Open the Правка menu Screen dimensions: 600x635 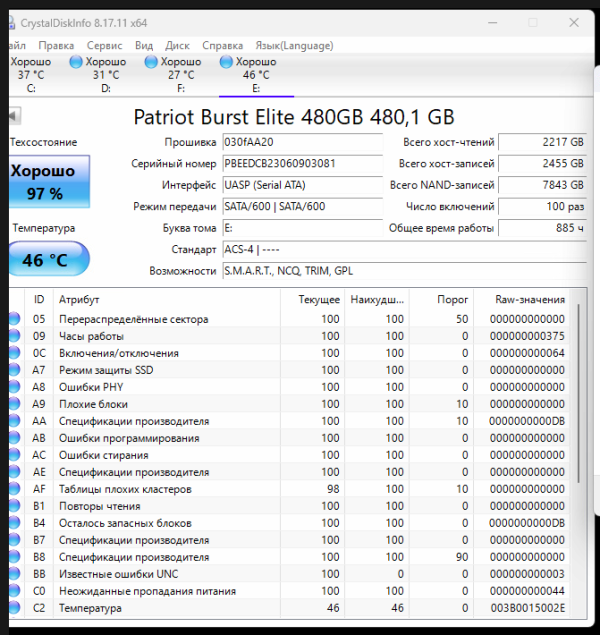56,45
